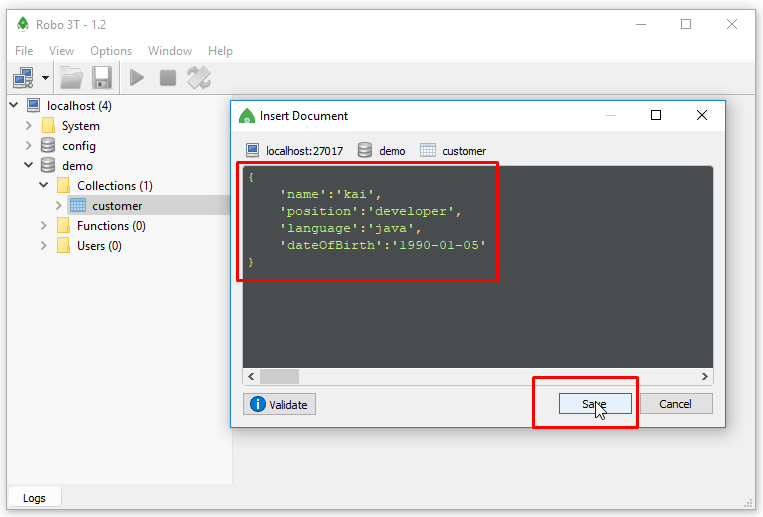Click the Save button in Insert Document
Screen dimensions: 763x517
[x=595, y=404]
